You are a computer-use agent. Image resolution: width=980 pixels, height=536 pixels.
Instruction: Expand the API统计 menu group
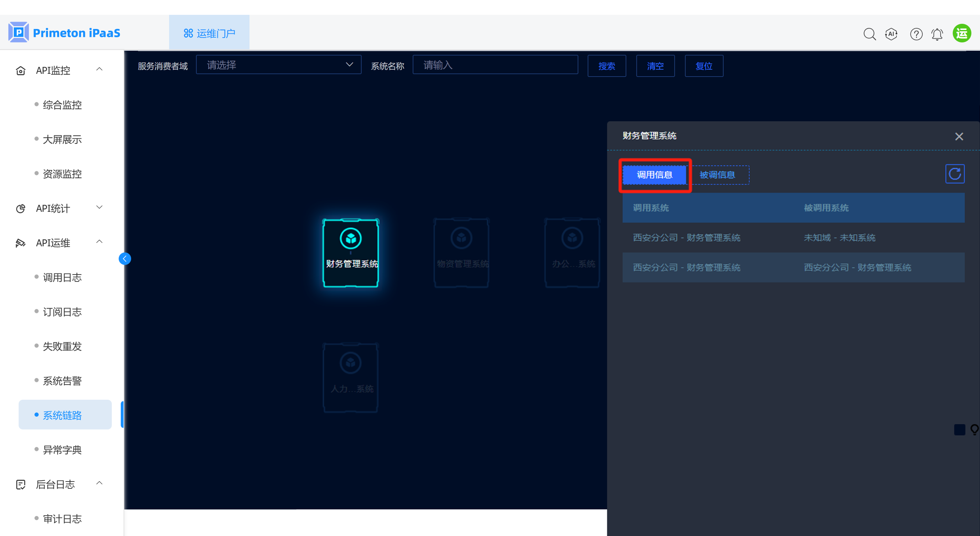61,208
